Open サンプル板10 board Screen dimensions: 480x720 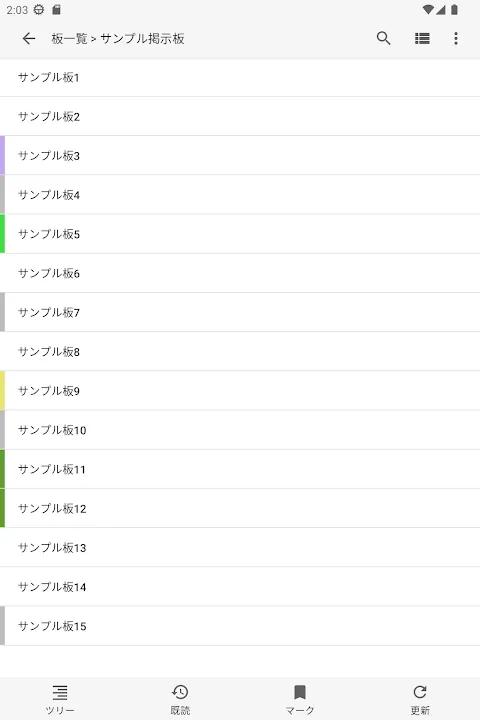pos(240,430)
